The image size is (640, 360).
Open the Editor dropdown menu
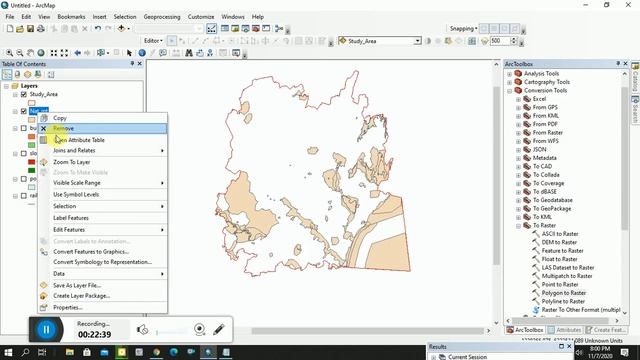(153, 41)
